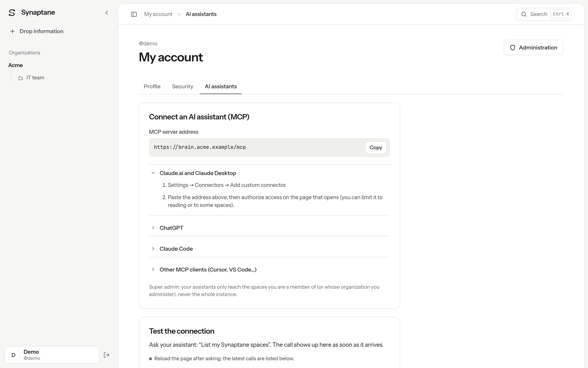Click the Test the connection heading
The height and width of the screenshot is (368, 588).
tap(182, 331)
